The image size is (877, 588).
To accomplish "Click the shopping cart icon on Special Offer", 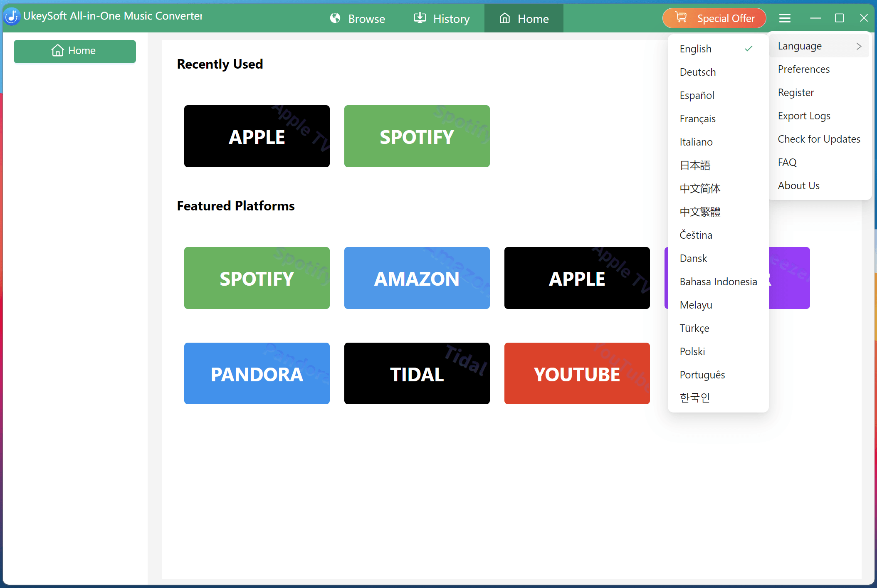I will click(x=681, y=18).
